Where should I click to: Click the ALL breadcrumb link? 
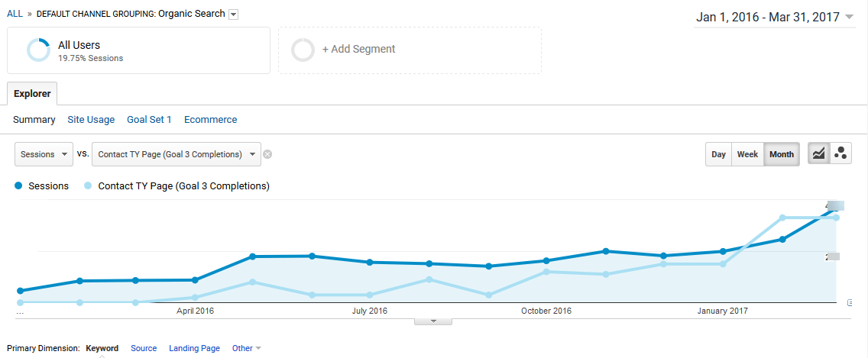[x=15, y=14]
